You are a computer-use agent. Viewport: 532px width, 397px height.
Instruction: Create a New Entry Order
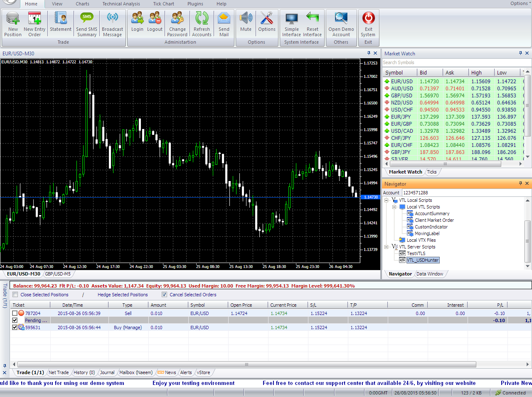pos(34,24)
